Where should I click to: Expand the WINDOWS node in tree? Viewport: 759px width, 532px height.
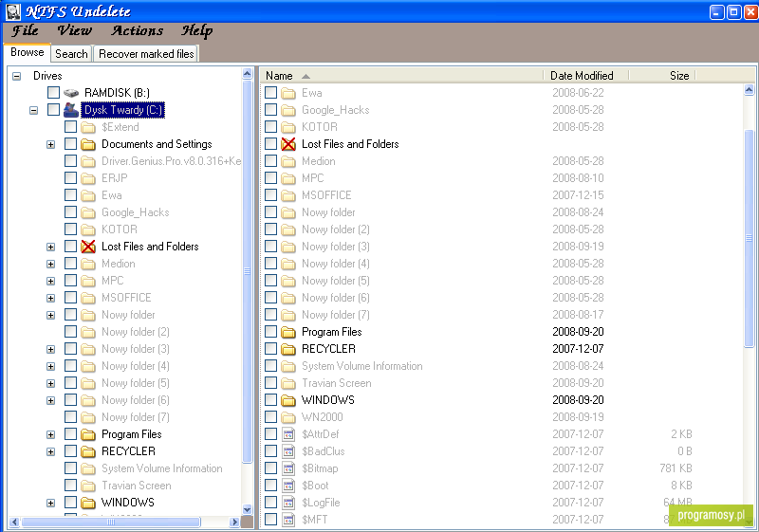[x=50, y=503]
